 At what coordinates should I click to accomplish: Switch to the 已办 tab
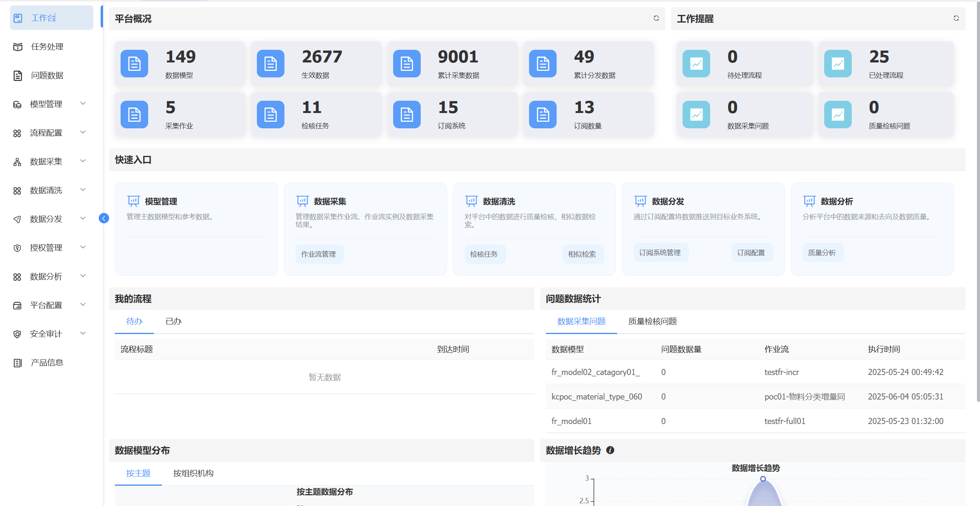coord(173,321)
